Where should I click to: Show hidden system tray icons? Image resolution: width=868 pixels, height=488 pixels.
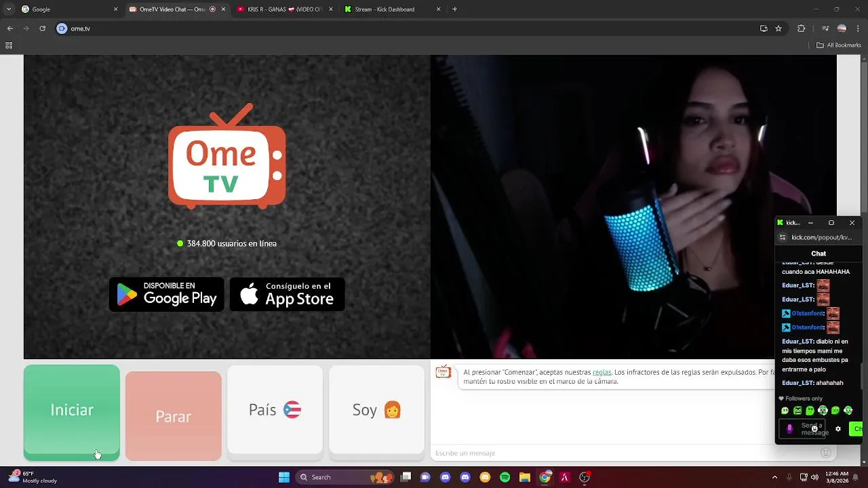(x=774, y=477)
